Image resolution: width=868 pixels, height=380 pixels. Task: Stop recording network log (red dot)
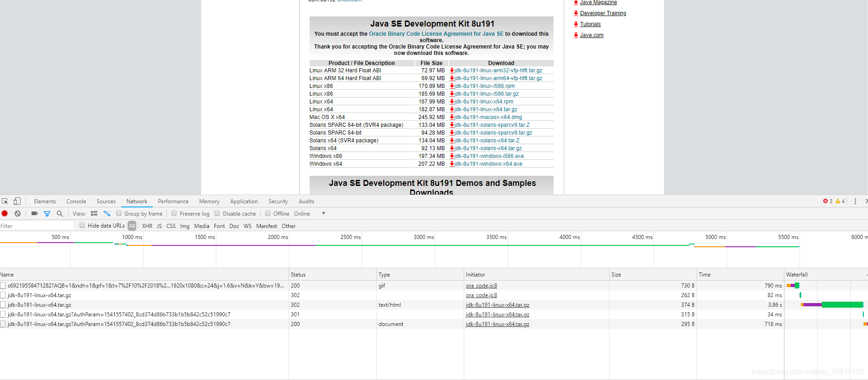[5, 213]
